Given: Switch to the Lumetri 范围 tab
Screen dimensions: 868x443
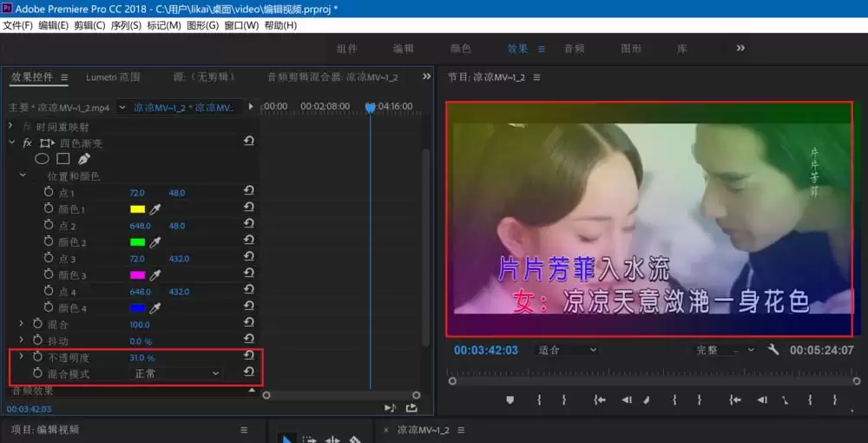Looking at the screenshot, I should pyautogui.click(x=113, y=77).
